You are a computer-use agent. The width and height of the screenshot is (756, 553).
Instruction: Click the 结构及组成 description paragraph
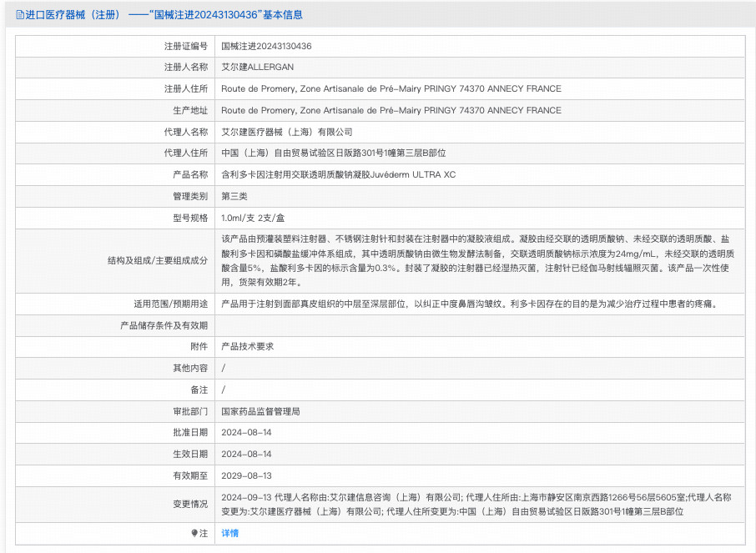click(477, 260)
